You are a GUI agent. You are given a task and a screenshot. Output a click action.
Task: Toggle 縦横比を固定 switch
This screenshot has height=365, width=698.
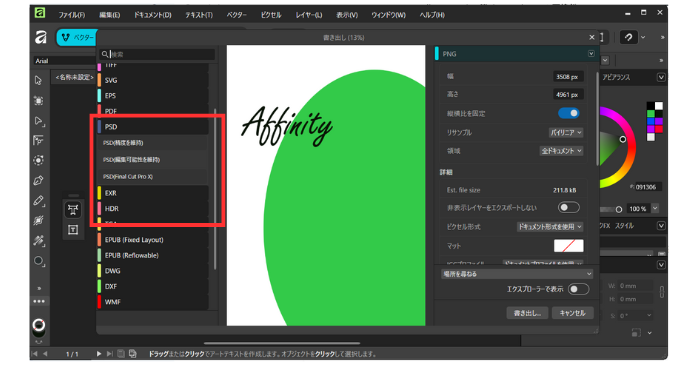click(568, 113)
